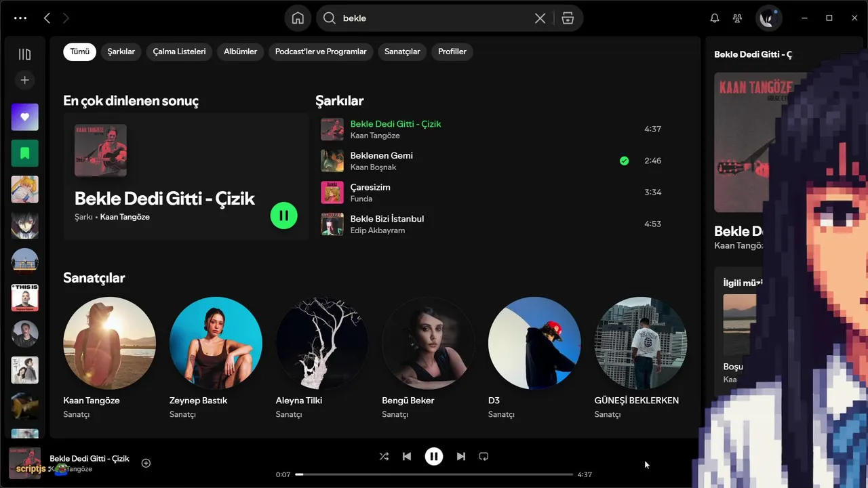Image resolution: width=868 pixels, height=488 pixels.
Task: Open Friend Activity icon
Action: tap(737, 18)
